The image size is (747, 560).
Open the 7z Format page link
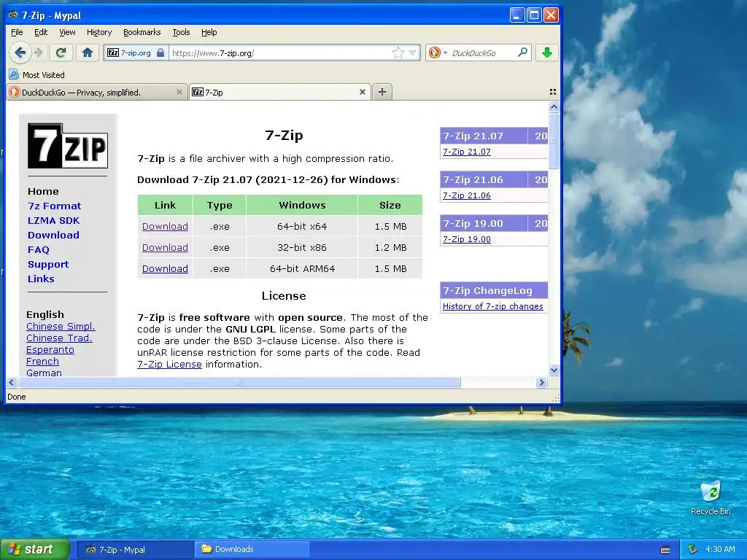click(54, 206)
